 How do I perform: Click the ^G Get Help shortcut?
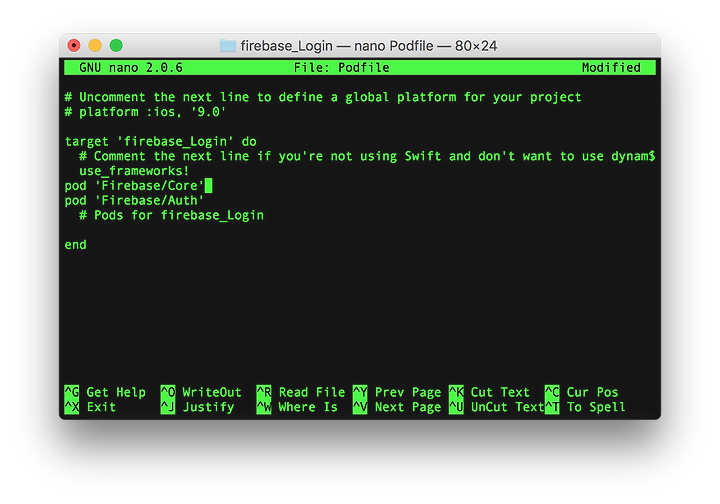pos(105,392)
